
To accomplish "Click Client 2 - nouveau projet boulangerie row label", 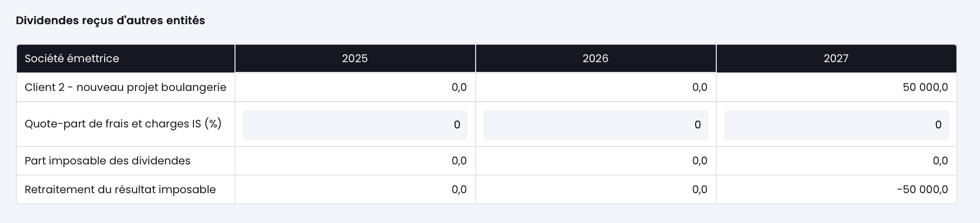I will coord(125,87).
